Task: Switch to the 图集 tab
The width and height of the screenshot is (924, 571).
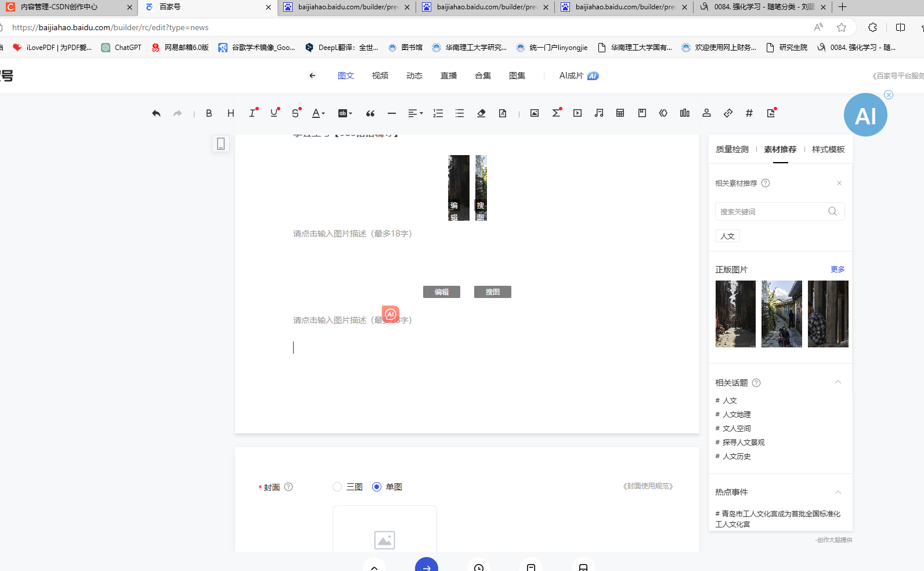Action: click(517, 76)
